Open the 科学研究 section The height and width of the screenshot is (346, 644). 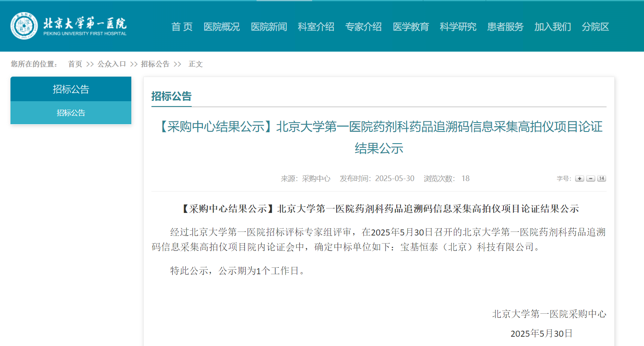(x=458, y=27)
